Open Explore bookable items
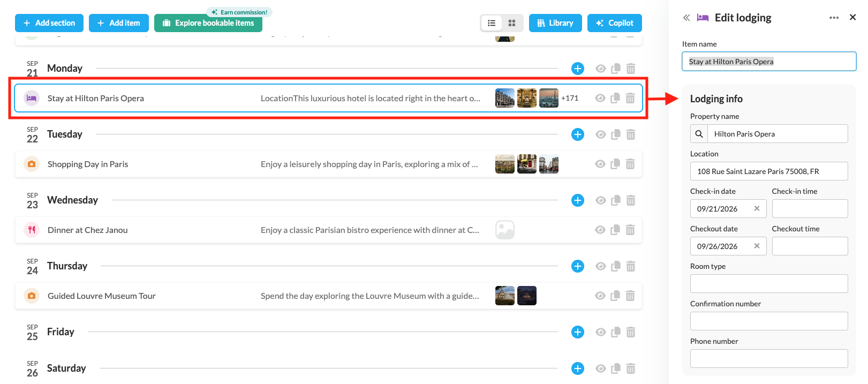This screenshot has height=384, width=868. [208, 23]
